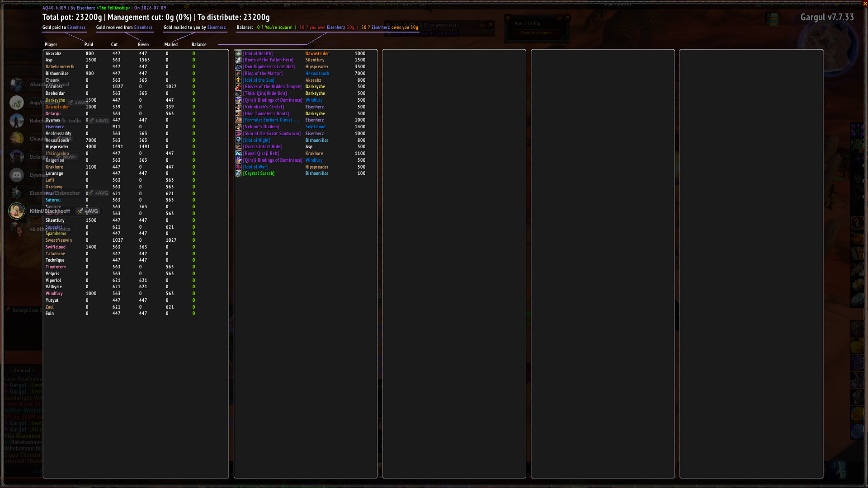868x488 pixels.
Task: Click the dimmed 'Open Auctioneer' button behind
Action: [x=536, y=33]
